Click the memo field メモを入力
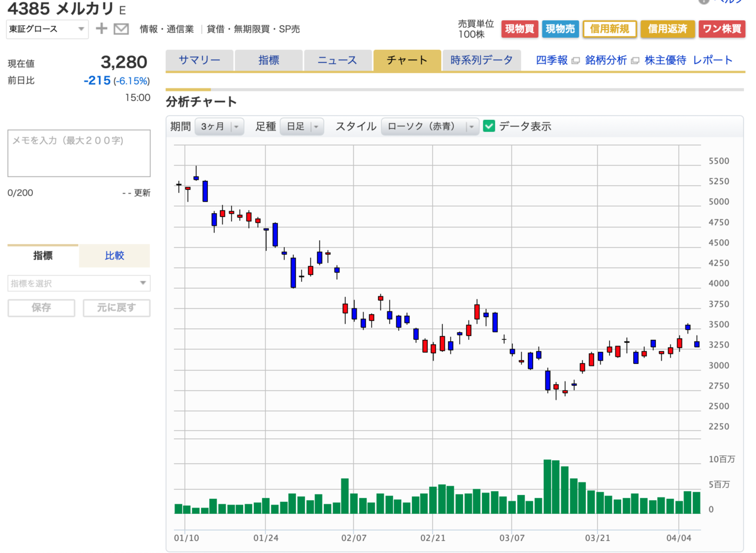756x553 pixels. (x=79, y=153)
